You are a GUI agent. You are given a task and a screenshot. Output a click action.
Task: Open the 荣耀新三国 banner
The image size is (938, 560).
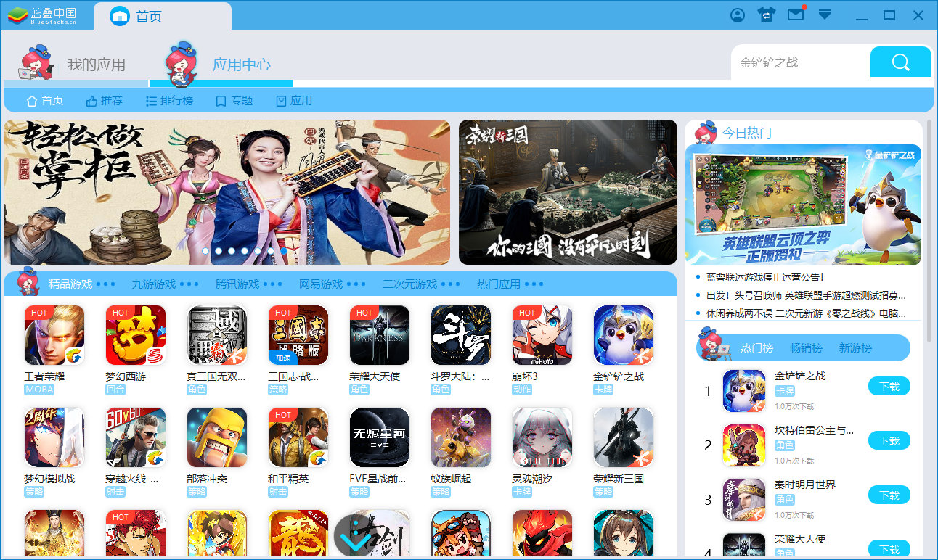coord(568,192)
